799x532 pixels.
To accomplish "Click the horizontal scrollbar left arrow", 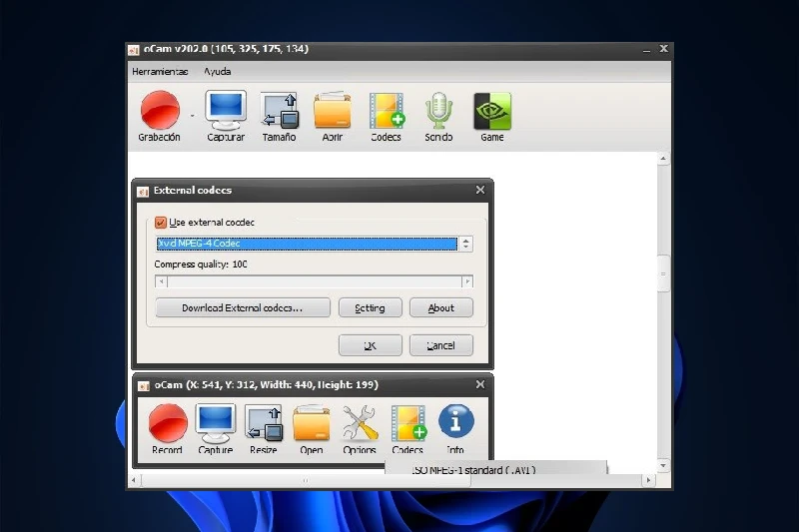I will click(134, 480).
